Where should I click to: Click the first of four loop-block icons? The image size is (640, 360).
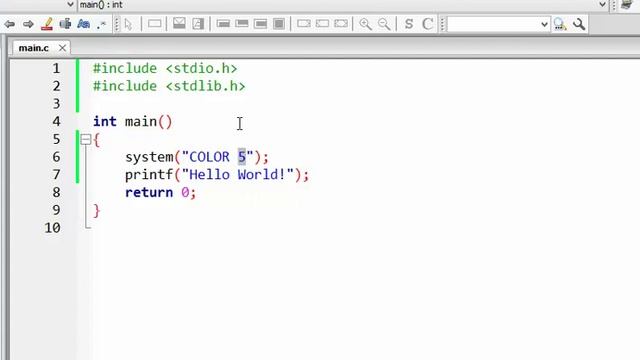click(x=223, y=24)
